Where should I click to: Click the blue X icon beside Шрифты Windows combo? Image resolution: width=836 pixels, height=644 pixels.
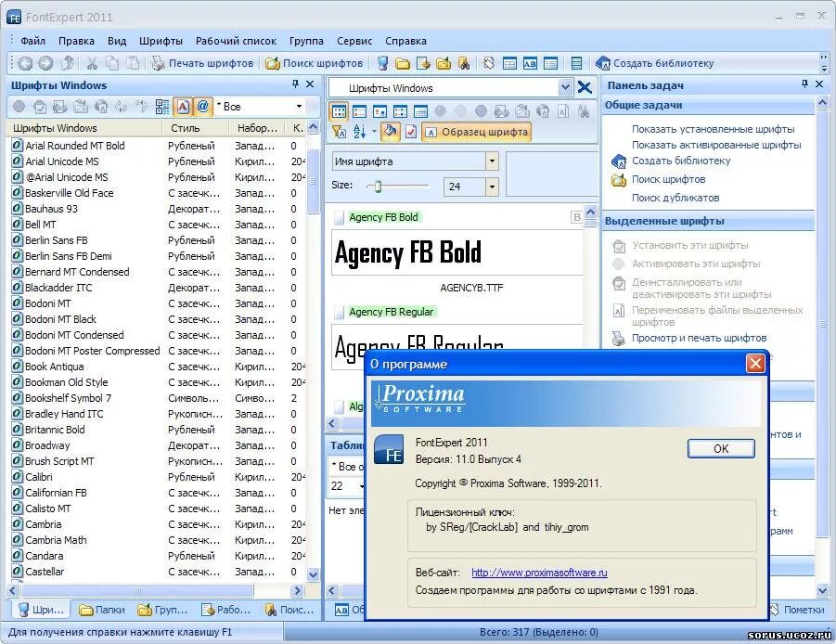[x=585, y=87]
